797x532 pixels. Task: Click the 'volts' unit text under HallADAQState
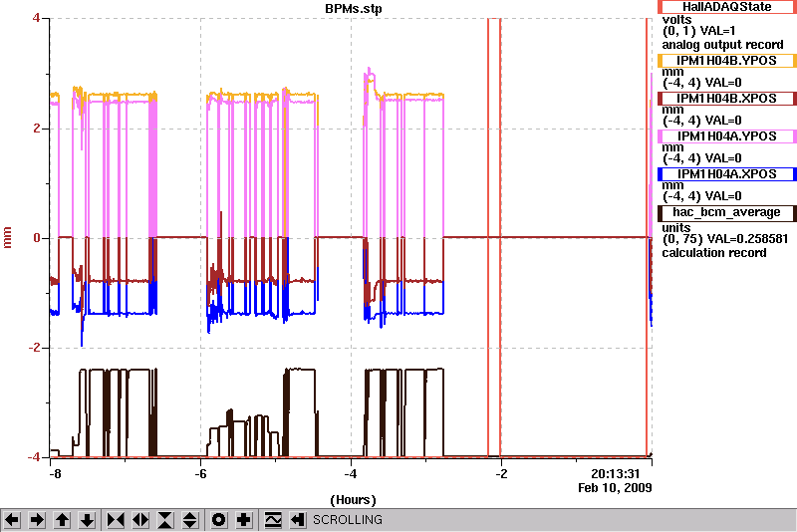click(676, 20)
